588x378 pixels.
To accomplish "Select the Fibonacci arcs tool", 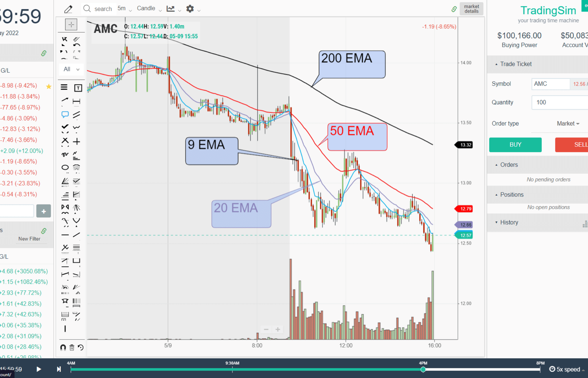I will point(76,167).
